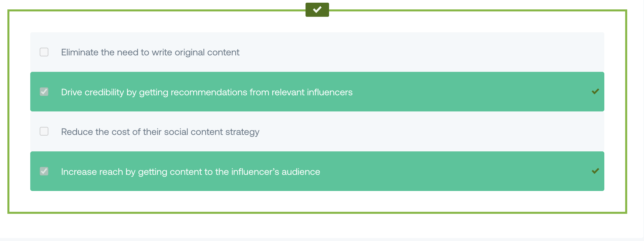
Task: Enable the Reduce the cost checkbox
Action: (44, 131)
